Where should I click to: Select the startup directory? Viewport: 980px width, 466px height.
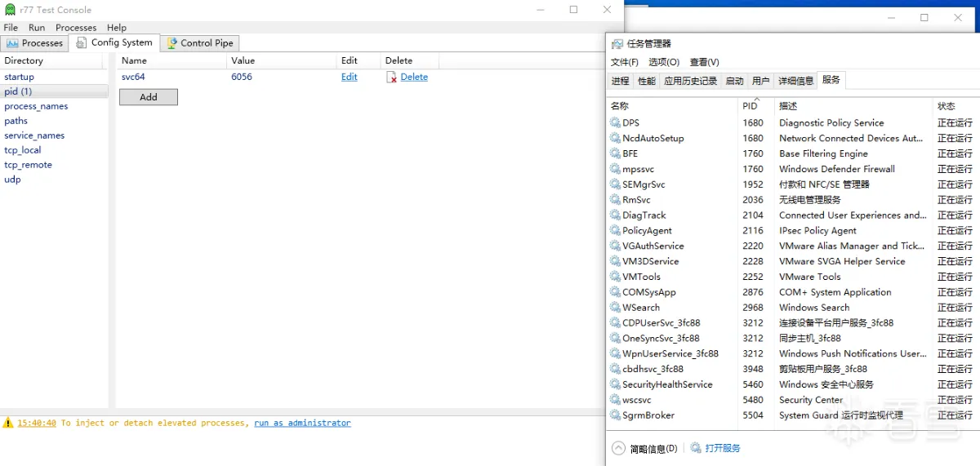pyautogui.click(x=19, y=77)
